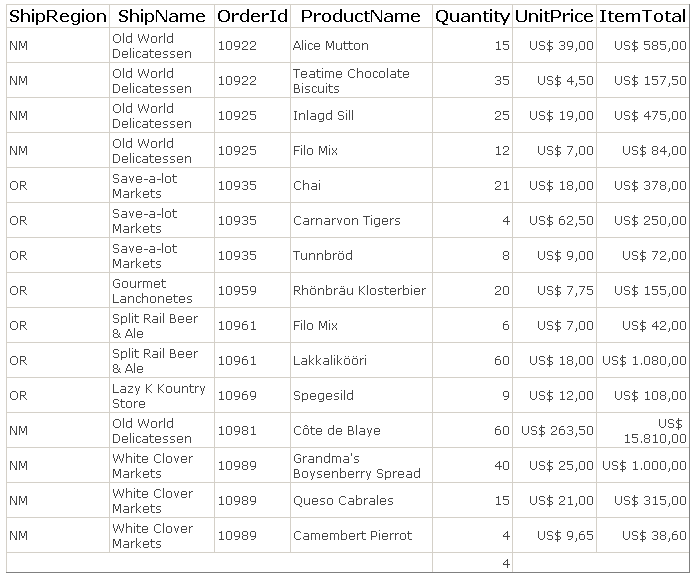Screen dimensions: 697x578
Task: Click the US$ 263,50 unit price
Action: tap(557, 431)
